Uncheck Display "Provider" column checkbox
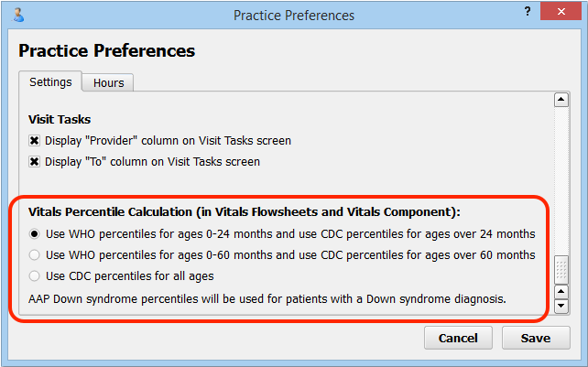The image size is (588, 367). [34, 141]
